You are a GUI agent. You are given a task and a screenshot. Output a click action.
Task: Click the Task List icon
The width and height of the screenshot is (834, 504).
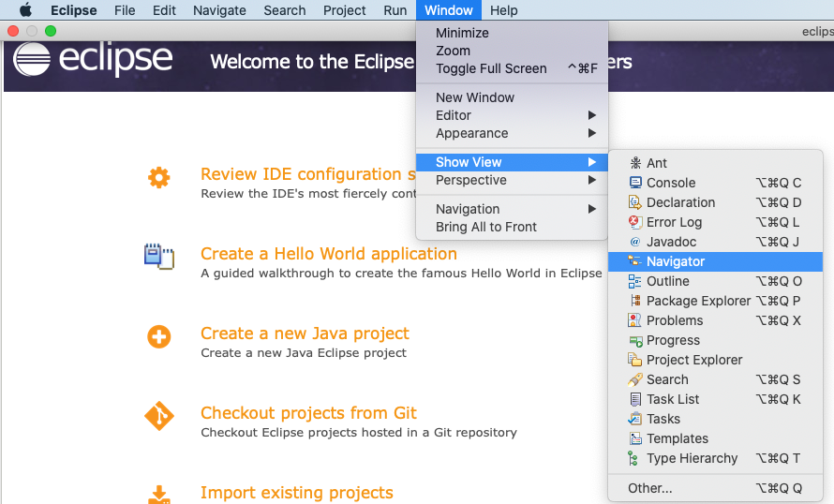[635, 399]
